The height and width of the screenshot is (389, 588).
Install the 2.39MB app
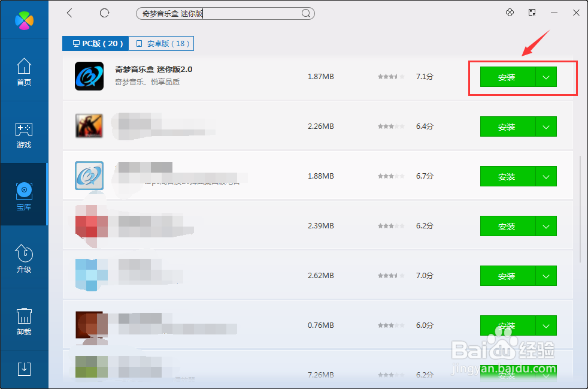(507, 226)
